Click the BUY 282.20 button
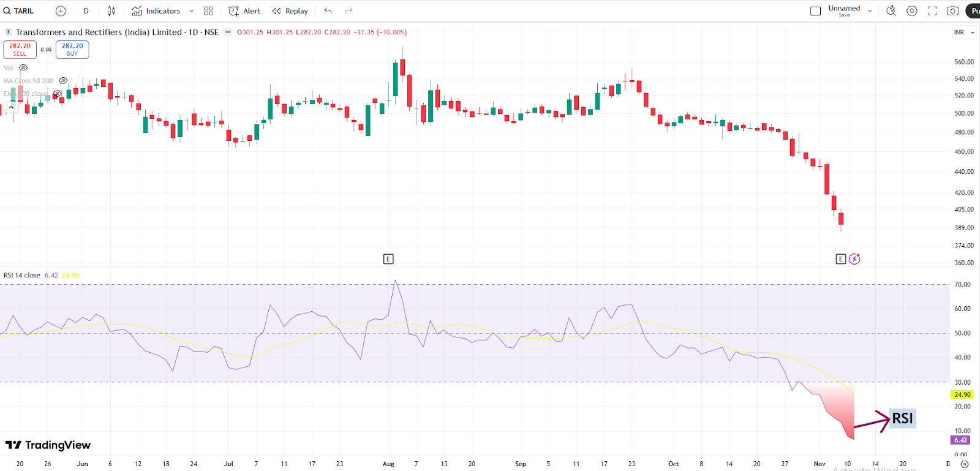This screenshot has width=980, height=471. point(72,50)
